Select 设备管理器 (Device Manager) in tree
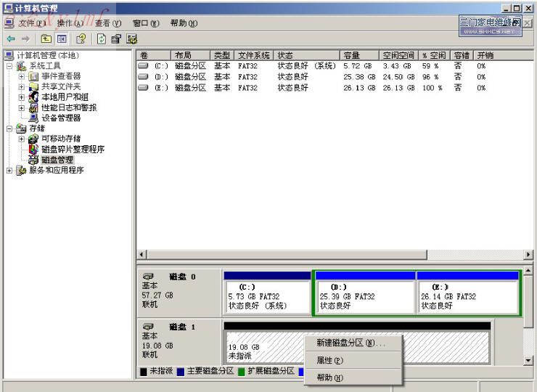Viewport: 537px width, 392px height. pos(60,118)
